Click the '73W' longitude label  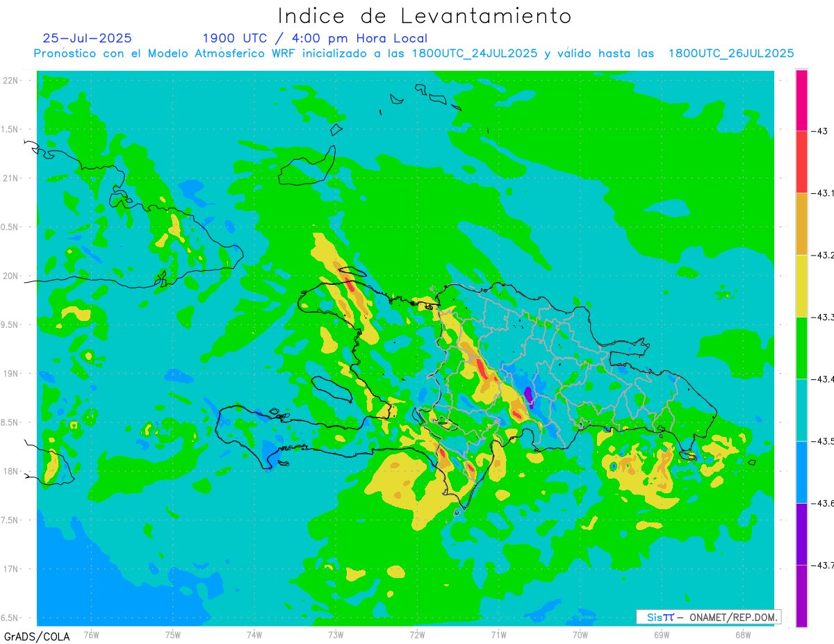(336, 635)
